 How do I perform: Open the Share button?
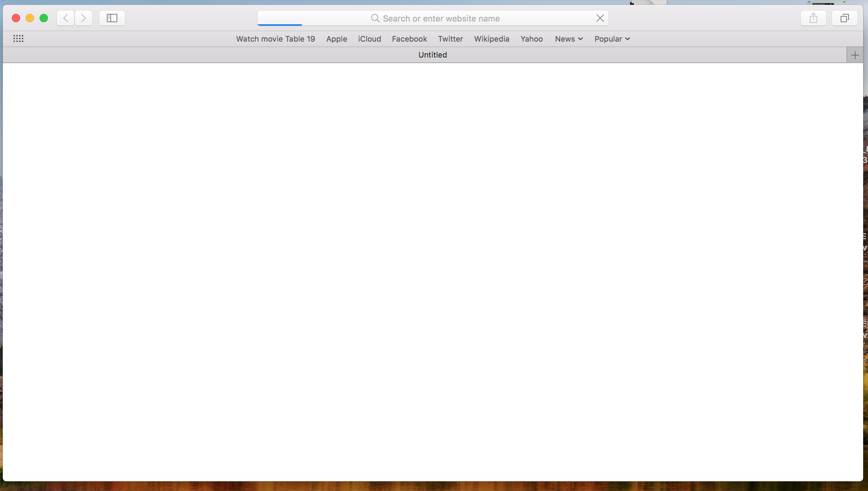[x=813, y=18]
